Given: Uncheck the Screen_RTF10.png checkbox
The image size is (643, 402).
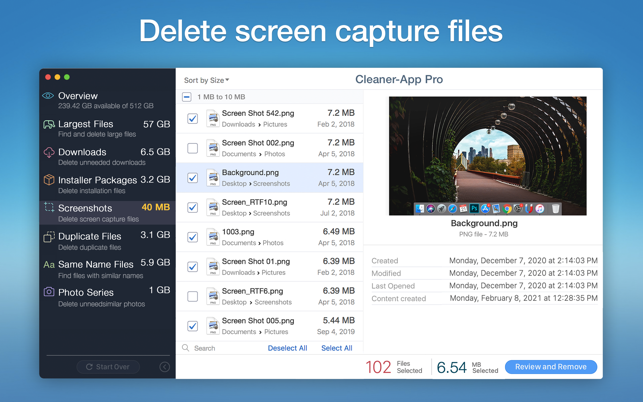Looking at the screenshot, I should tap(192, 207).
